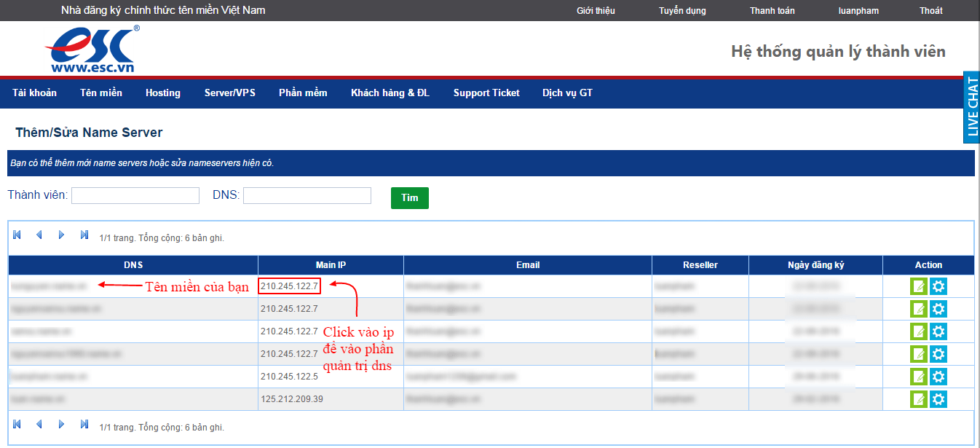980x448 pixels.
Task: Focus the Thành viên input field
Action: [135, 195]
